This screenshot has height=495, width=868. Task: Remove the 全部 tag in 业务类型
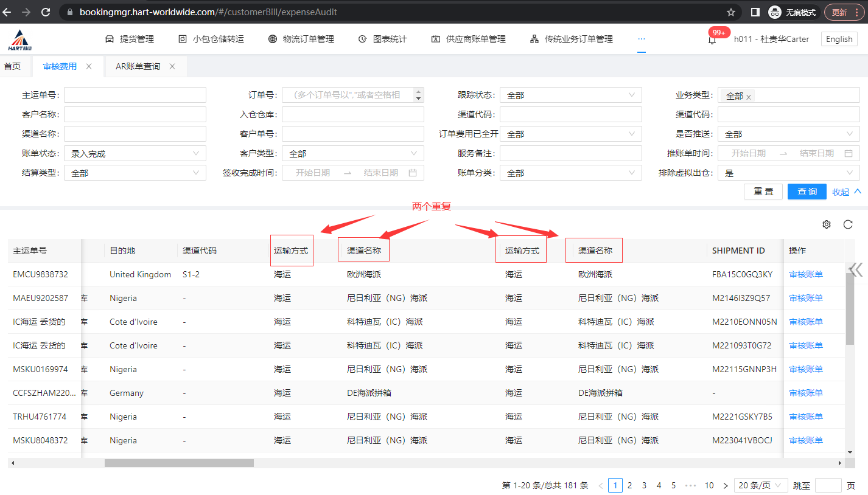749,96
